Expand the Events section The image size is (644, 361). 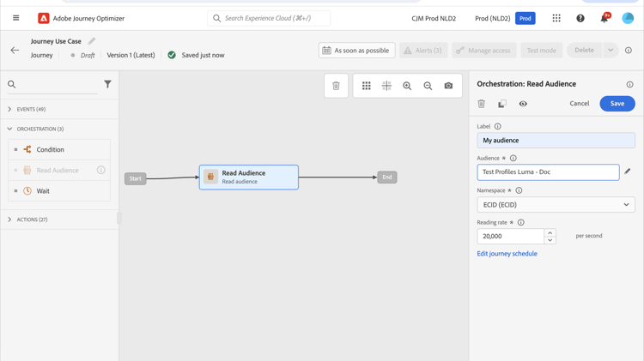(10, 109)
